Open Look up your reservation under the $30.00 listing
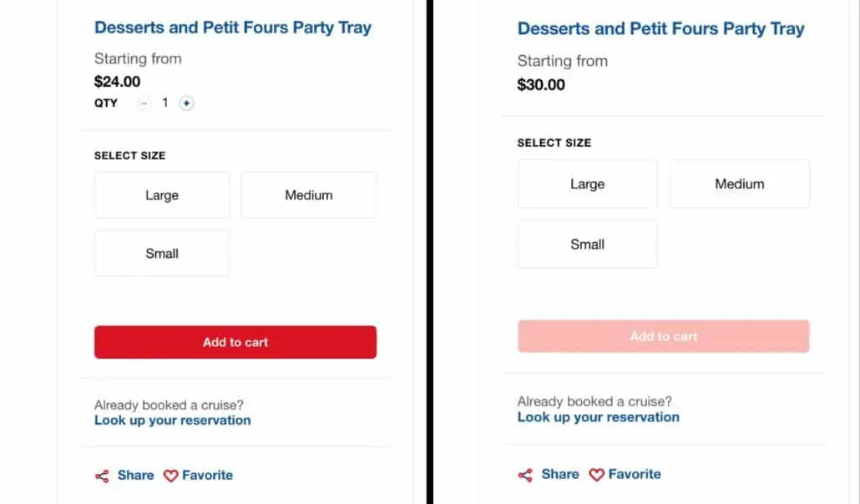 (x=598, y=417)
